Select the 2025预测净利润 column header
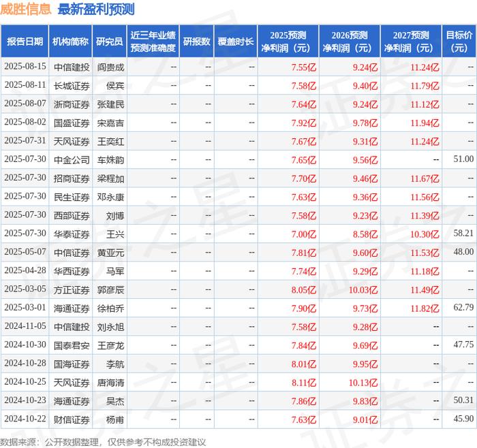 288,42
